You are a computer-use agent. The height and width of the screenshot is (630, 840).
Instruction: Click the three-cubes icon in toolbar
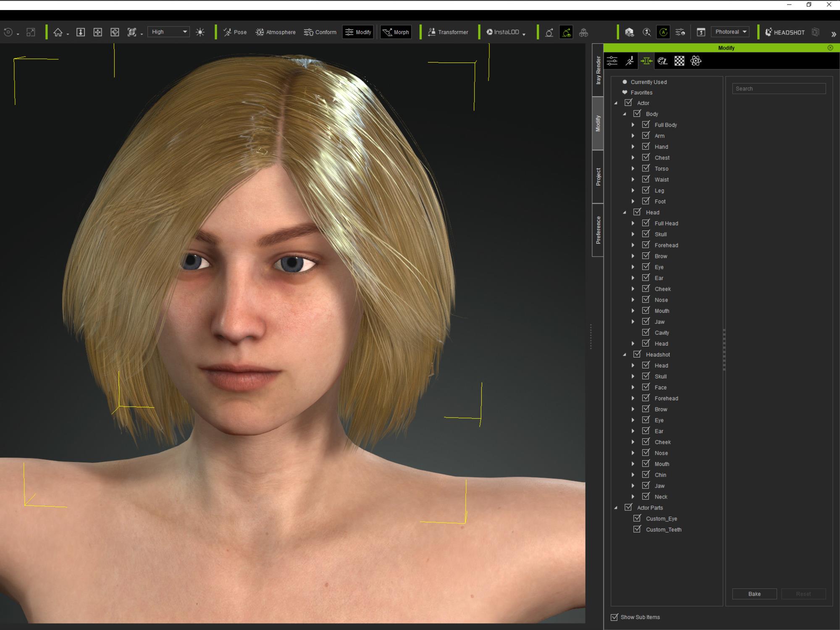[x=583, y=32]
